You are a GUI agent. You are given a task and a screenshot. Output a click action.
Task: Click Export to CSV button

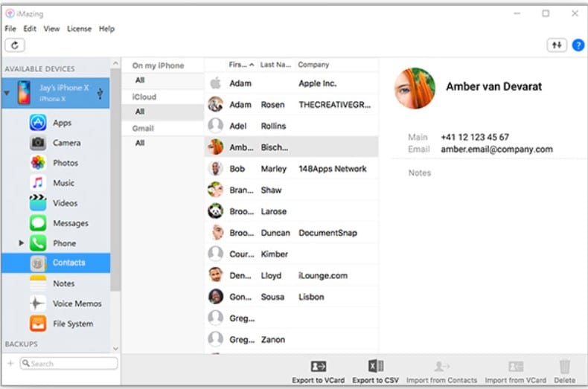click(375, 371)
